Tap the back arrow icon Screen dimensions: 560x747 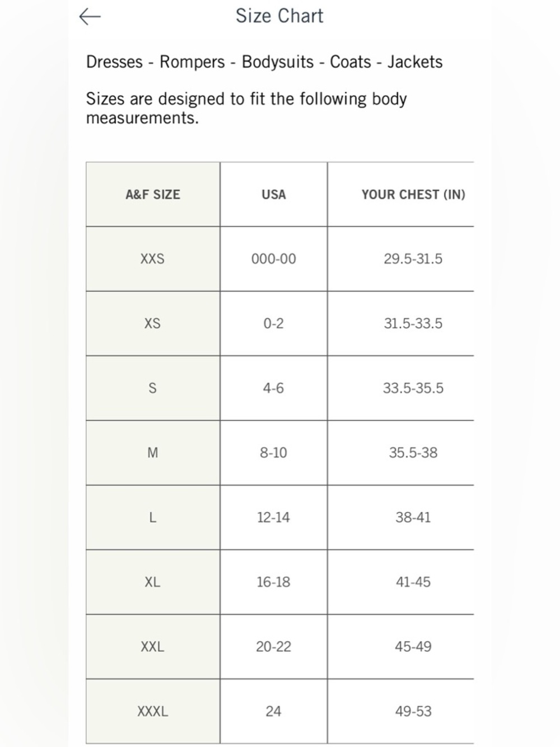[x=90, y=17]
